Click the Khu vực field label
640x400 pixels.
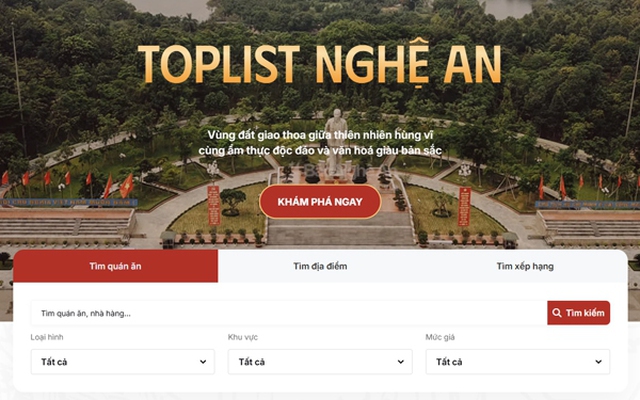[x=243, y=337]
